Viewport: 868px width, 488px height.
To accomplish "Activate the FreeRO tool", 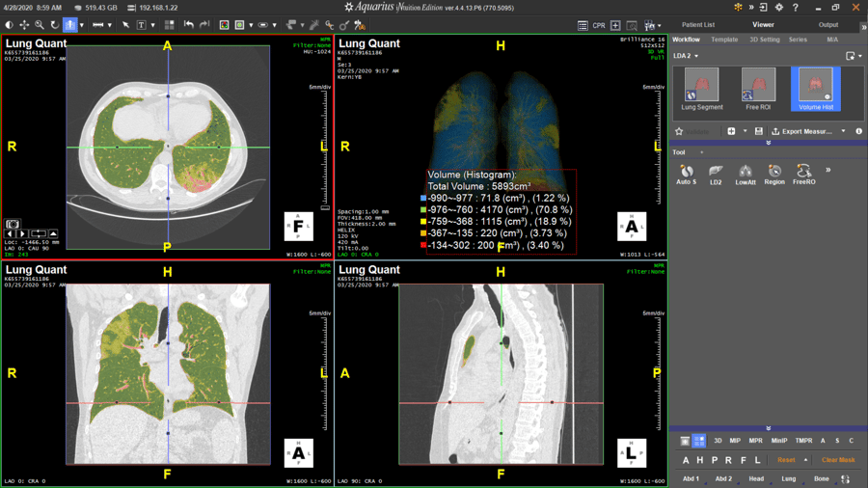I will (803, 172).
